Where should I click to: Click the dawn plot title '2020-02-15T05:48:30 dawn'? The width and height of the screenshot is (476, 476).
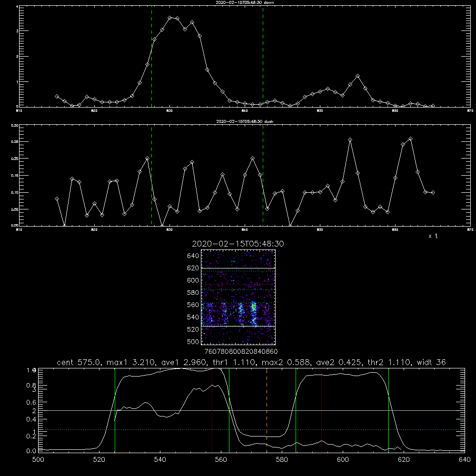pyautogui.click(x=245, y=2)
